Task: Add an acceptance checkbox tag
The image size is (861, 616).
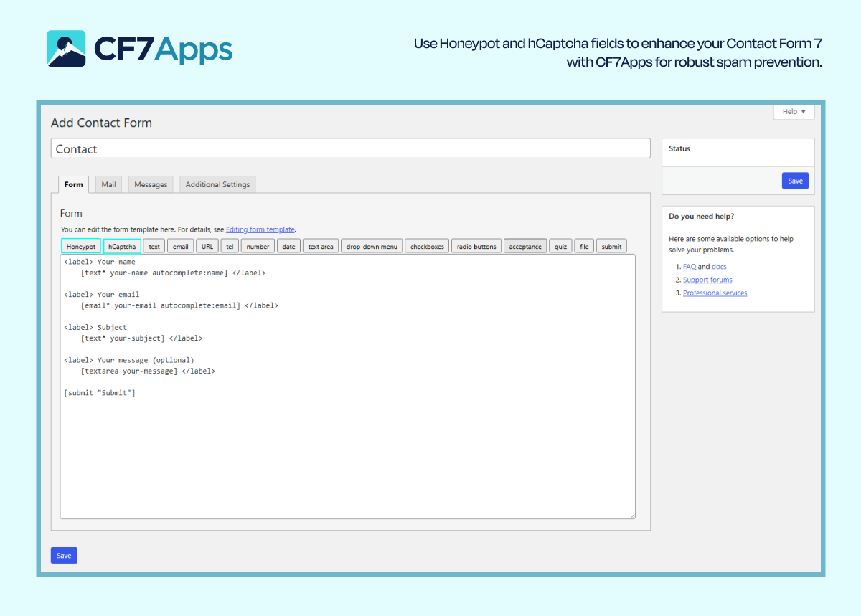Action: 525,247
